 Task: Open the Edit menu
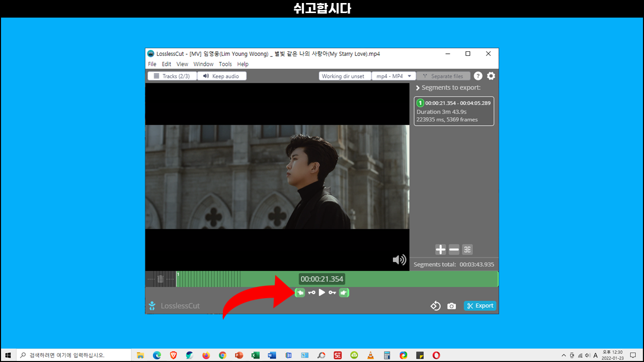(167, 64)
